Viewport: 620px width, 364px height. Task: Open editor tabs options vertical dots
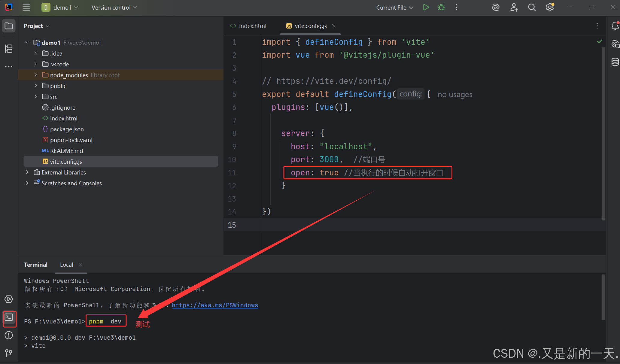pos(597,26)
